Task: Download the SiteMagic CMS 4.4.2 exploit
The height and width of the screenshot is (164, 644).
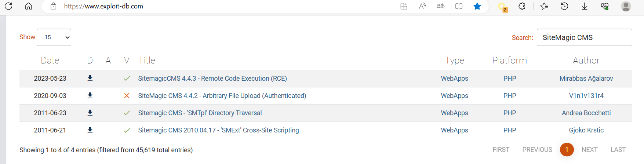Action: click(90, 95)
